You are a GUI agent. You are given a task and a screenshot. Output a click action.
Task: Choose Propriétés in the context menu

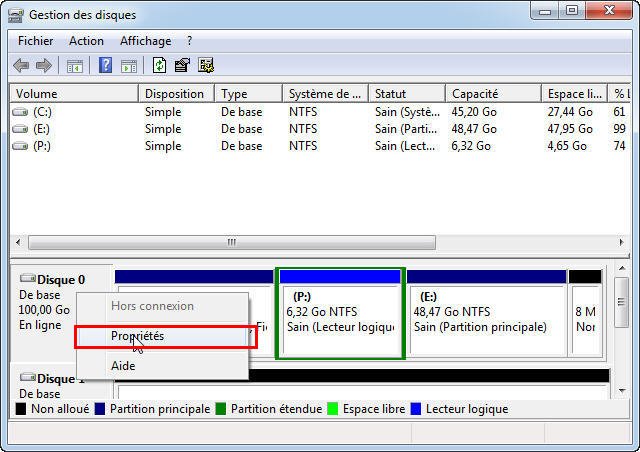[x=163, y=336]
